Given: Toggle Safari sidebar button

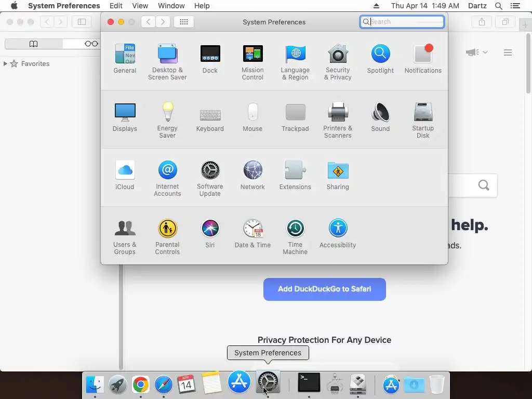Looking at the screenshot, I should click(82, 22).
